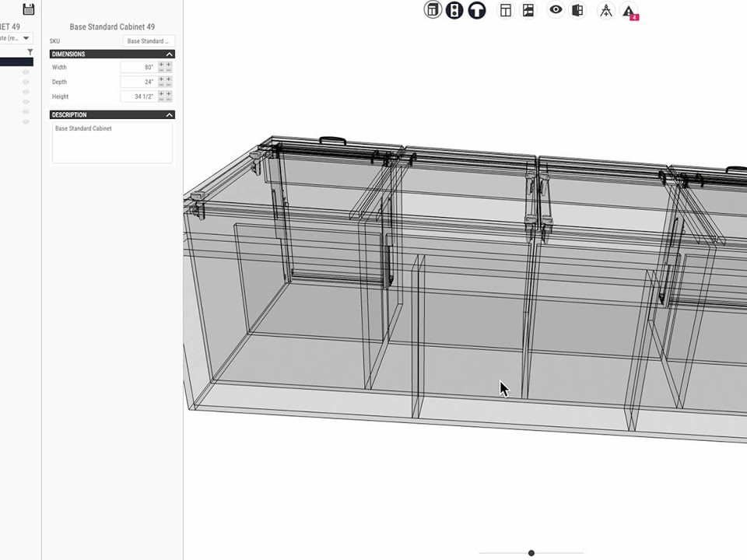The width and height of the screenshot is (747, 560).
Task: Select the cabinet outline view icon
Action: coord(433,10)
